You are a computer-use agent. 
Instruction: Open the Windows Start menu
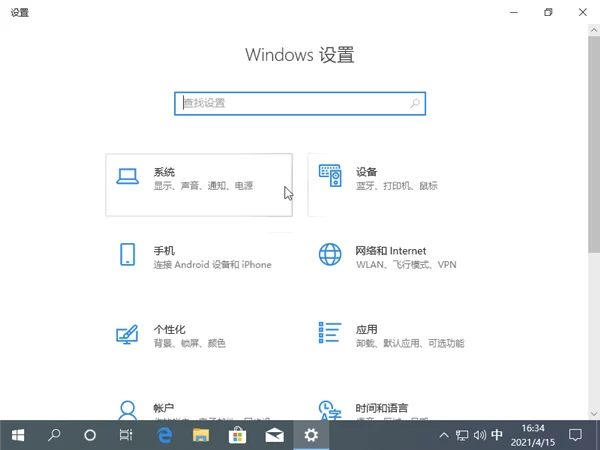coord(18,435)
